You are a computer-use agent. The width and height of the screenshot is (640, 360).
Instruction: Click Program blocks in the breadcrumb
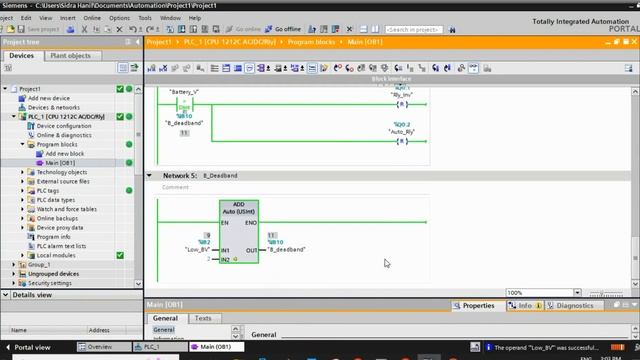tap(311, 42)
